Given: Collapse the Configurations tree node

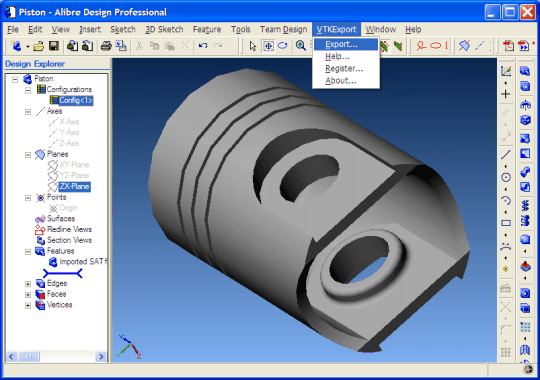Looking at the screenshot, I should tap(28, 90).
